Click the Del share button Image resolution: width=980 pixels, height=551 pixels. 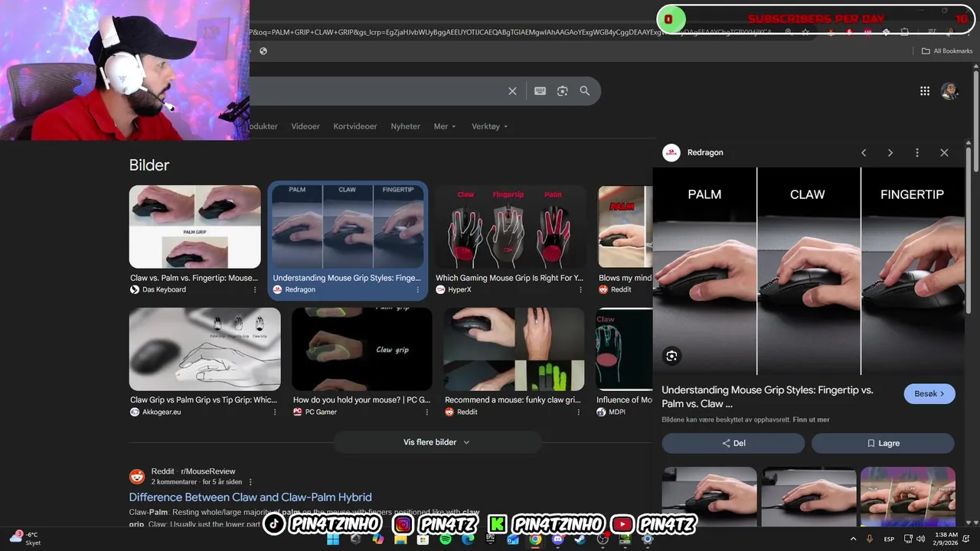[733, 443]
